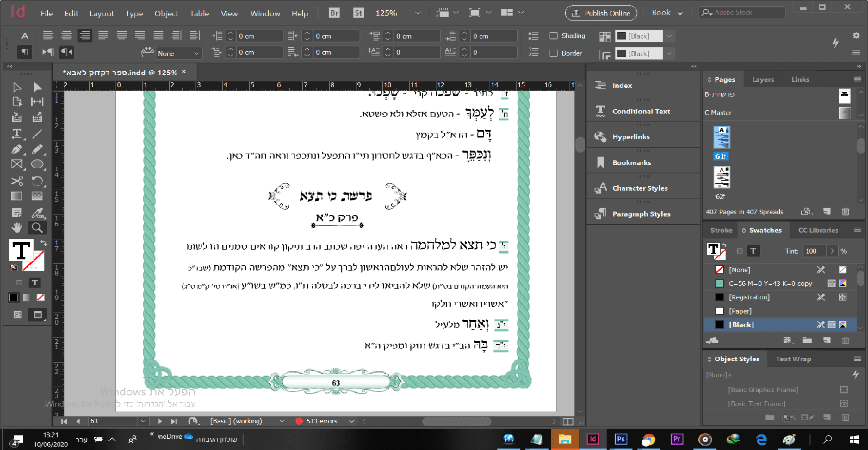Viewport: 868px width, 450px height.
Task: Select the Ellipse tool
Action: (38, 165)
